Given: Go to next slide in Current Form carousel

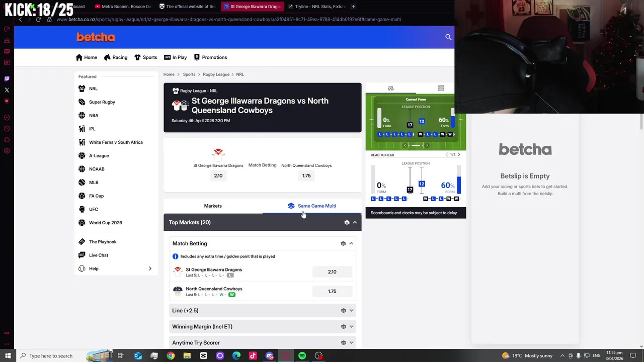Looking at the screenshot, I should [427, 145].
